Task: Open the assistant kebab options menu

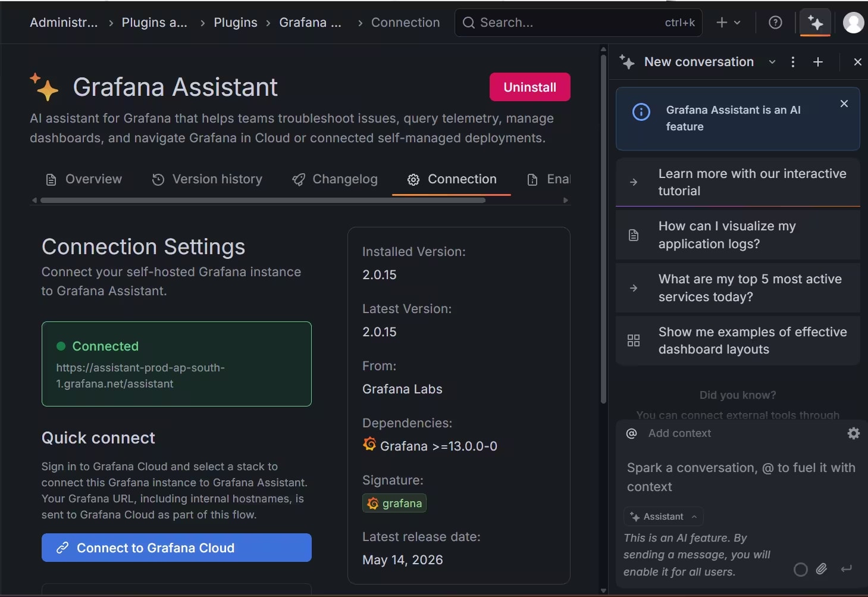Action: point(793,62)
